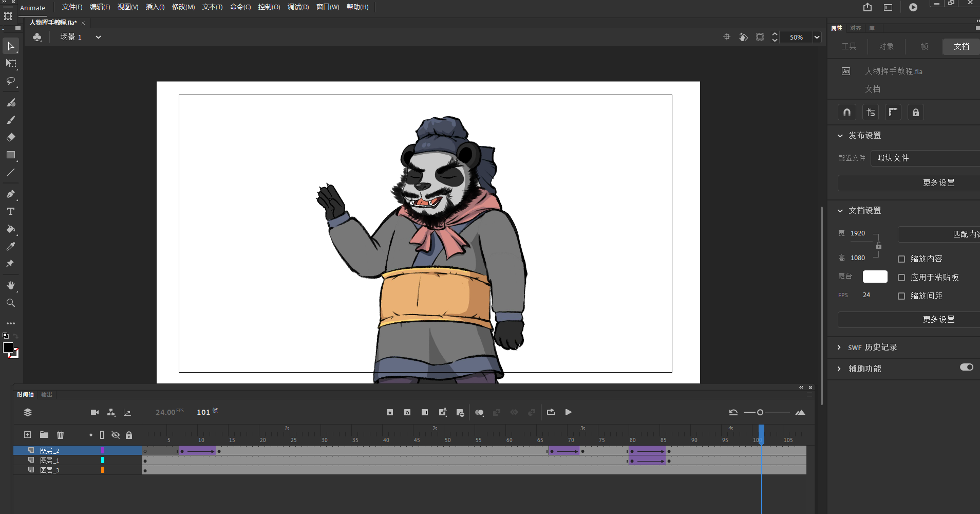980x514 pixels.
Task: Select the Lasso tool
Action: tap(11, 81)
